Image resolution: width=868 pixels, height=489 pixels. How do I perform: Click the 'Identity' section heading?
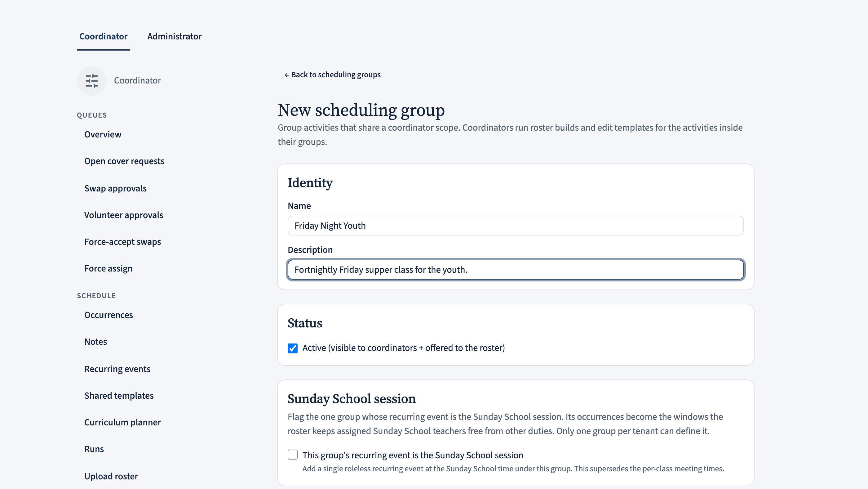tap(310, 183)
